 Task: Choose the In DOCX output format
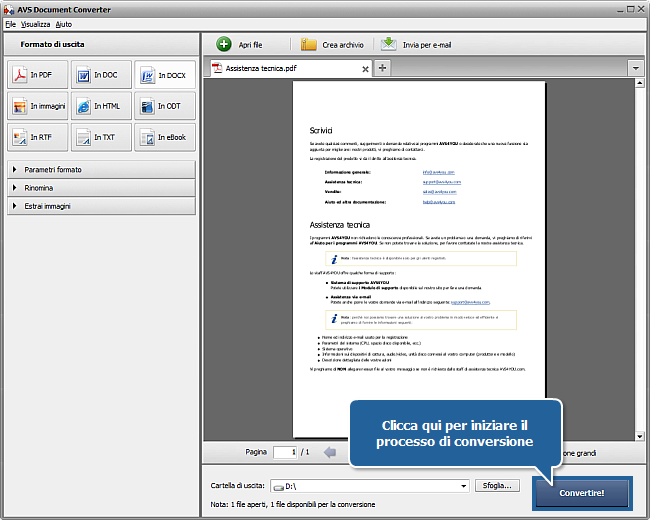[x=165, y=75]
